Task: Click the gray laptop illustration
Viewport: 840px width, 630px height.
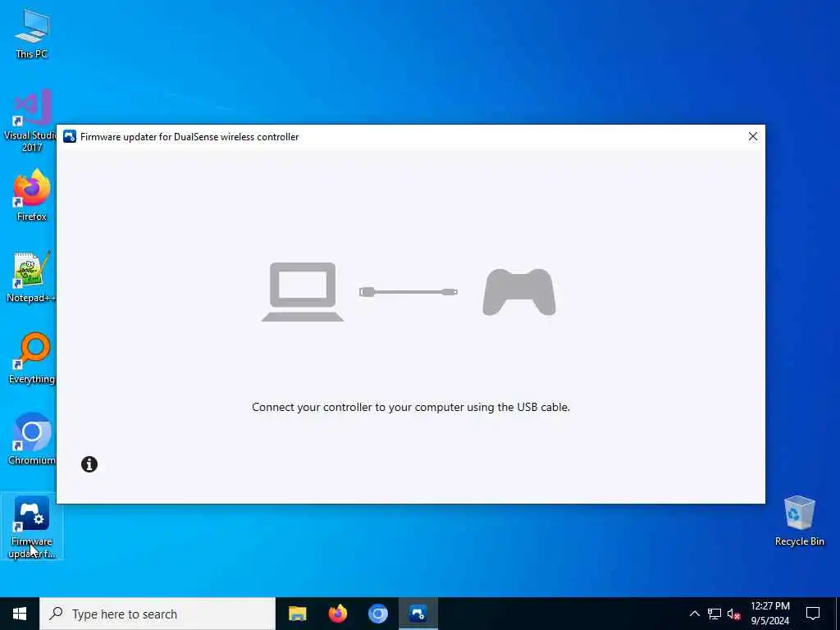Action: pos(303,292)
